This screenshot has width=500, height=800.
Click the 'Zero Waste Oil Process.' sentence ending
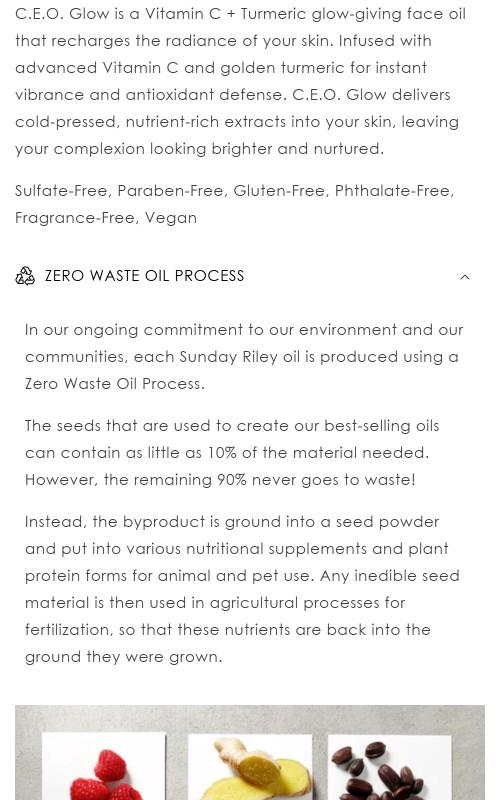115,384
